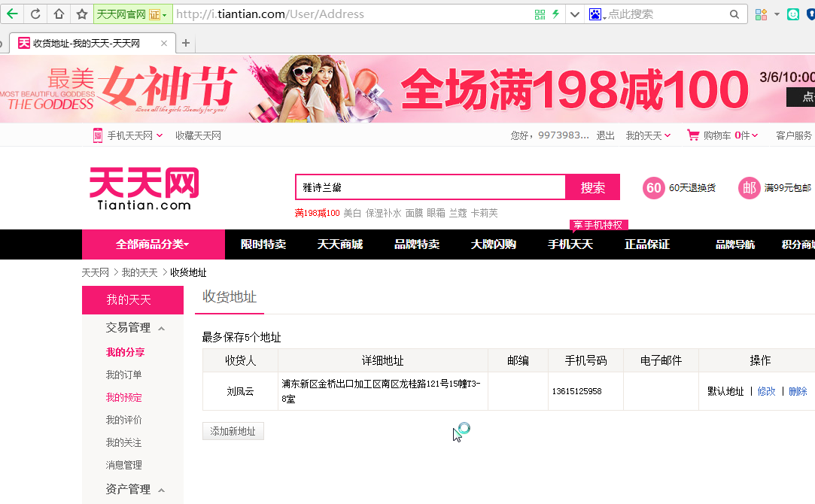The height and width of the screenshot is (504, 815).
Task: Click the 天天网 Tiantian.com logo
Action: pos(144,189)
